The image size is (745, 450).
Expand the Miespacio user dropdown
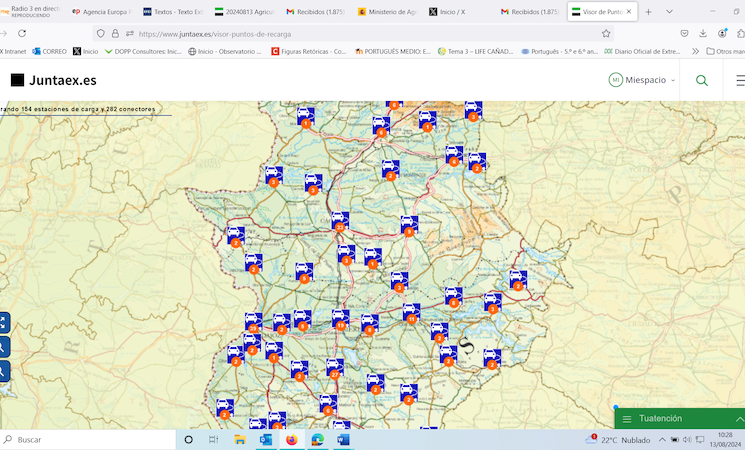[643, 80]
